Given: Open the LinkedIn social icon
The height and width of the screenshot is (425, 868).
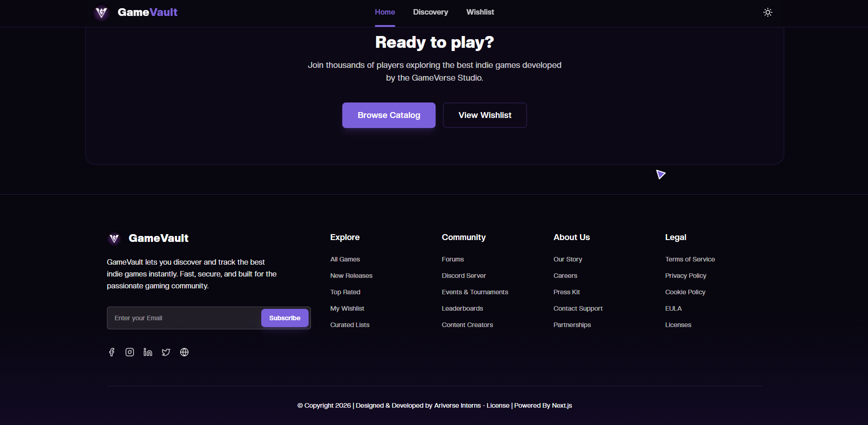Looking at the screenshot, I should [148, 352].
